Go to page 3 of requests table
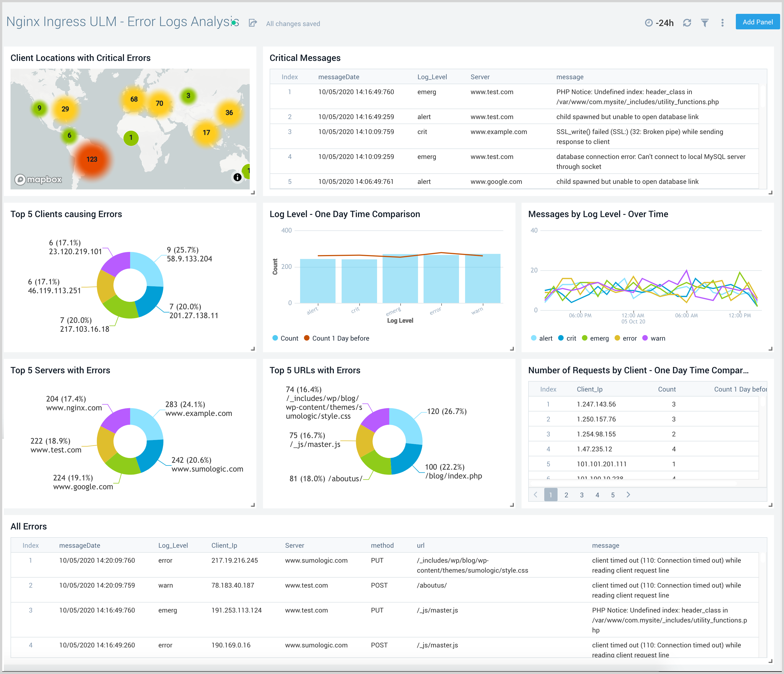784x674 pixels. (x=582, y=495)
